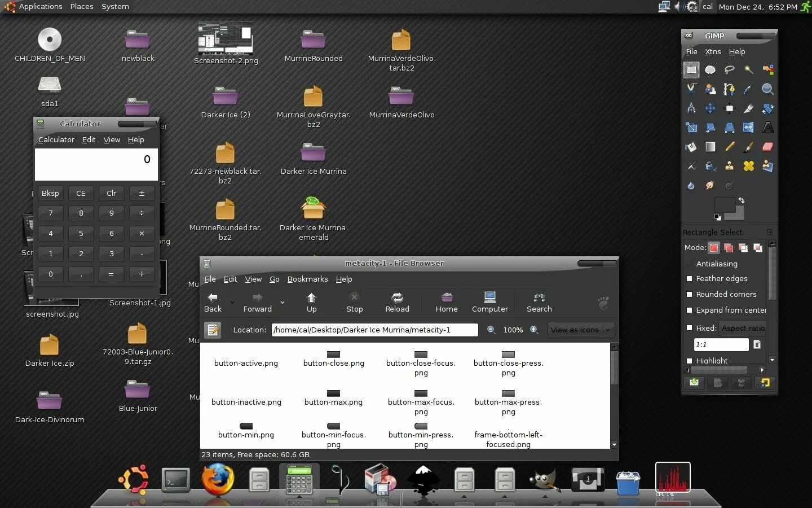Viewport: 812px width, 508px height.
Task: Check the Expand from center option
Action: (x=689, y=310)
